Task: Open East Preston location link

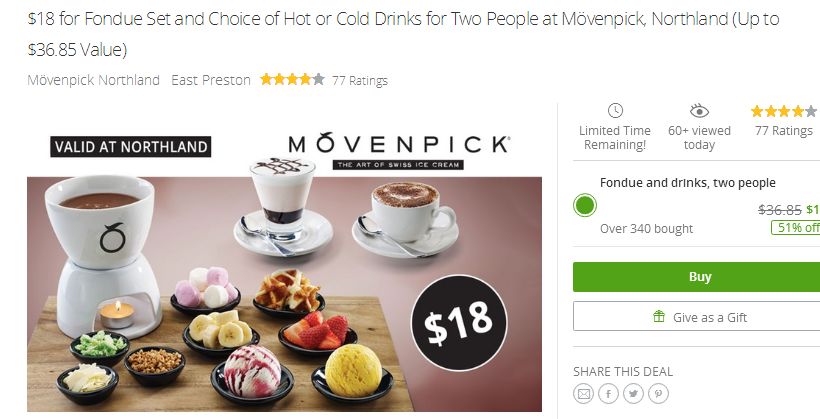Action: [x=211, y=80]
